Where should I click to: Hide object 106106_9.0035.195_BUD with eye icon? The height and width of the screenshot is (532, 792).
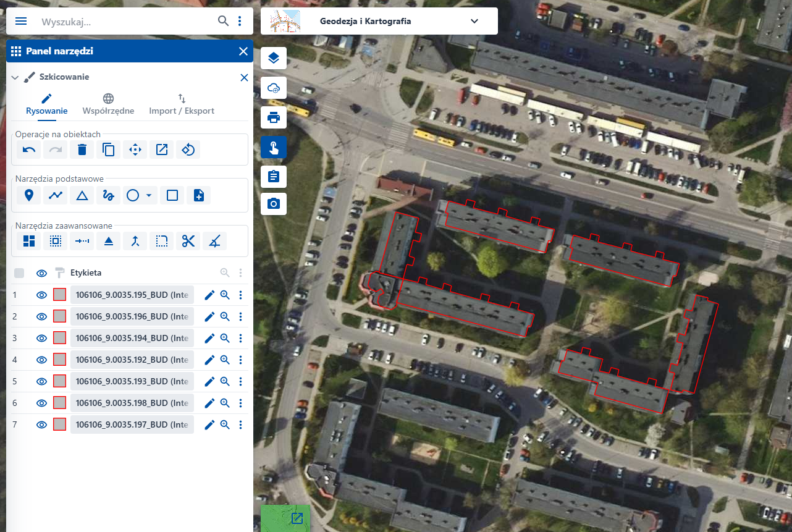[41, 295]
